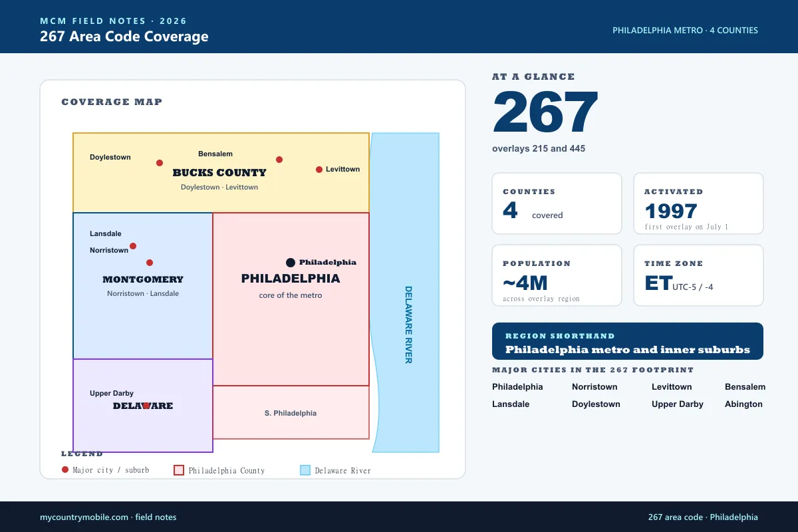
Task: Select the COUNTIES 4 covered card
Action: click(557, 203)
